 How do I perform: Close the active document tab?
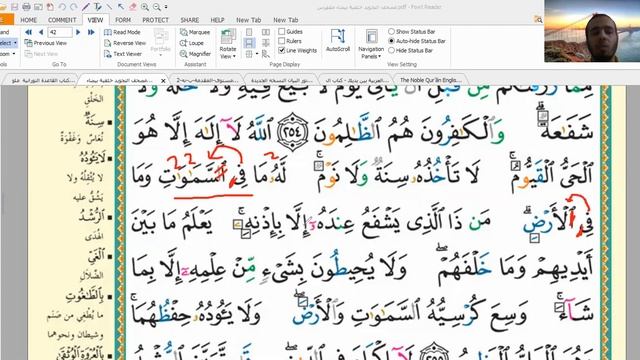point(163,80)
